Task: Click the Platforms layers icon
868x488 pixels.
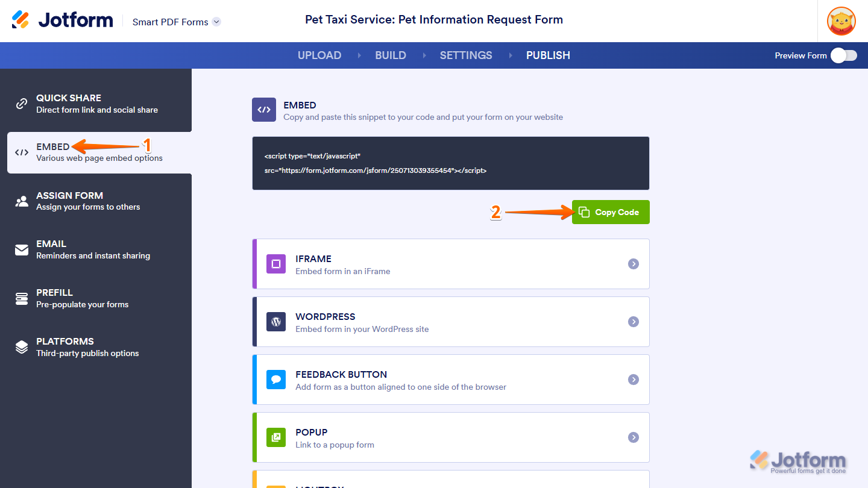Action: (x=22, y=347)
